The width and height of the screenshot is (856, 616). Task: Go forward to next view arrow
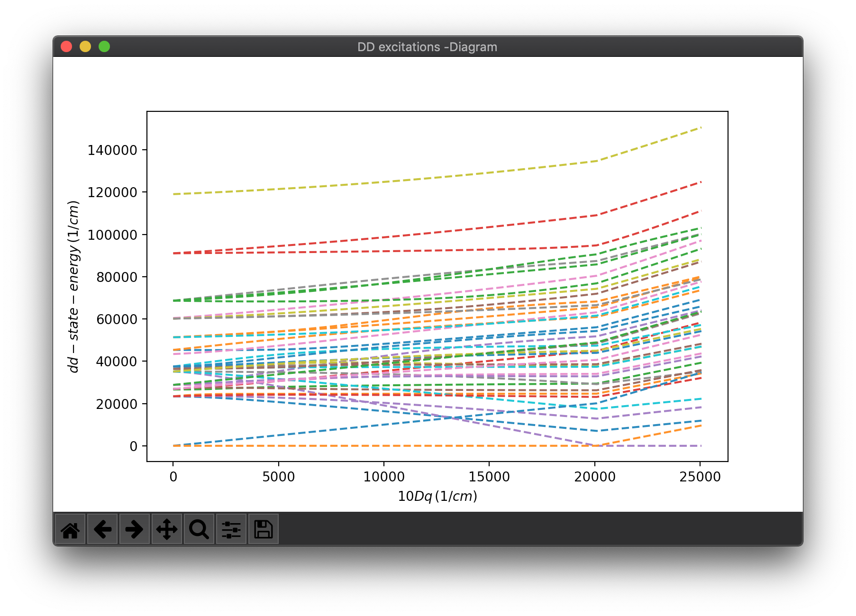click(x=135, y=529)
